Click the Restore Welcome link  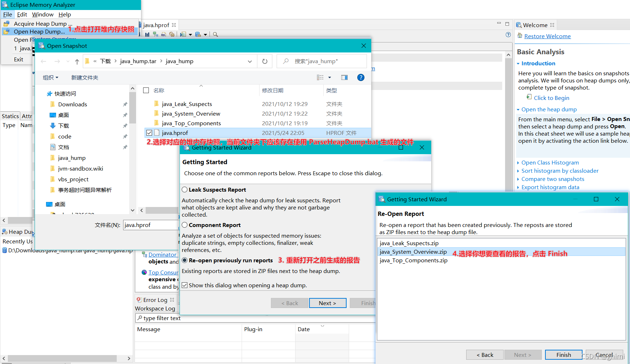[x=548, y=36]
